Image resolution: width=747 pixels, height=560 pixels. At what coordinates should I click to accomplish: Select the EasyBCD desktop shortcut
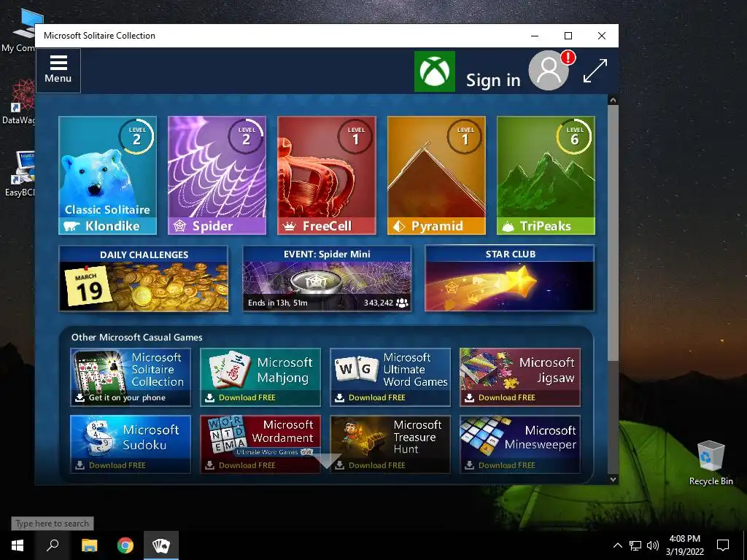point(18,174)
